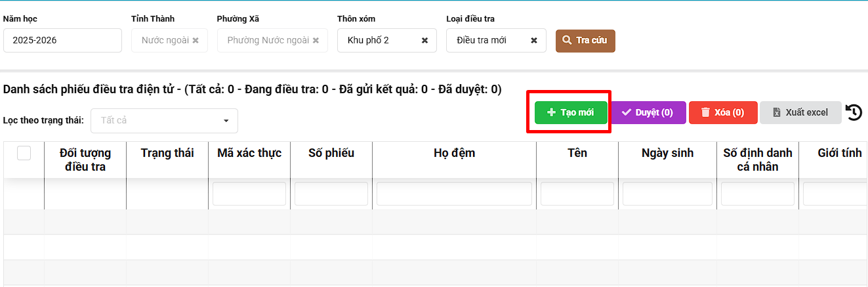868x287 pixels.
Task: Clear the Phường Nước ngoài selection
Action: (316, 41)
